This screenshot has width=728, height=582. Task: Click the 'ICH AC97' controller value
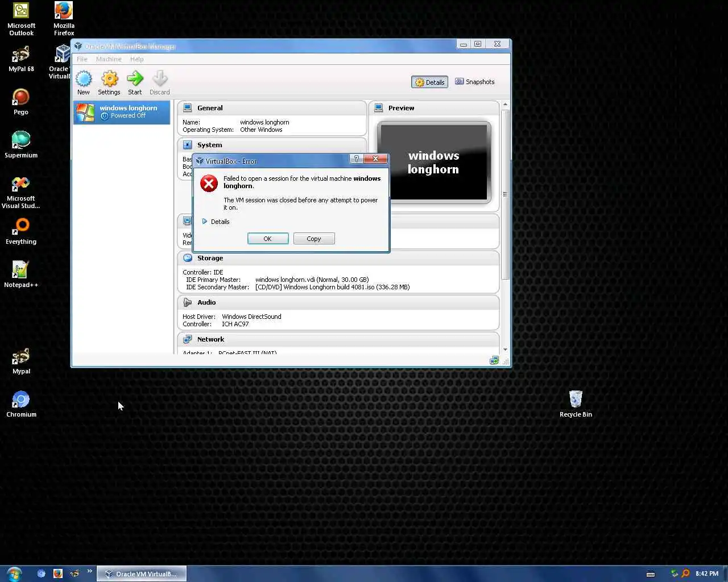click(235, 324)
